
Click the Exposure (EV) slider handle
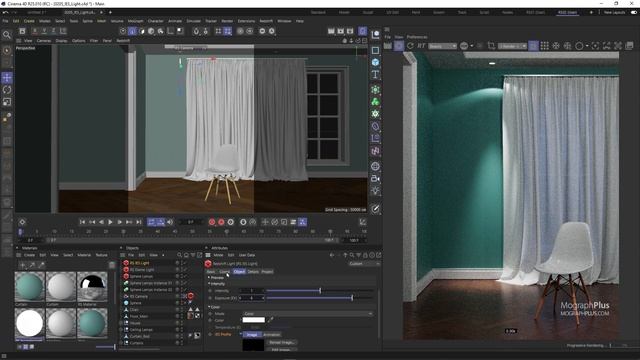point(352,298)
